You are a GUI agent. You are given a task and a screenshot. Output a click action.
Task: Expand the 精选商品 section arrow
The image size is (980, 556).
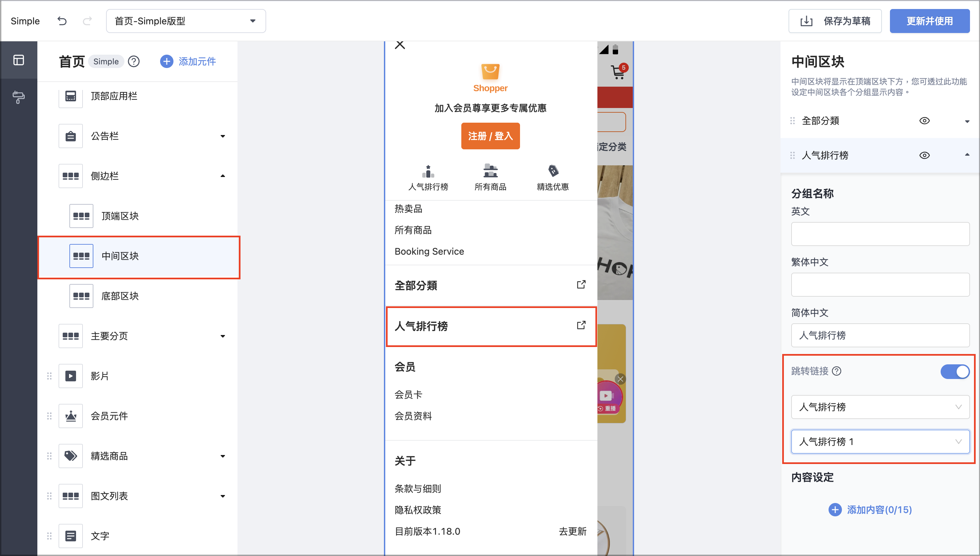(223, 456)
